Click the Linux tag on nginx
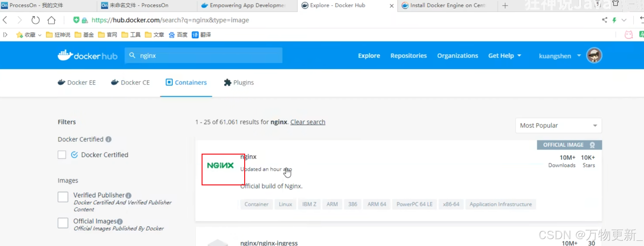The width and height of the screenshot is (644, 246). coord(285,204)
